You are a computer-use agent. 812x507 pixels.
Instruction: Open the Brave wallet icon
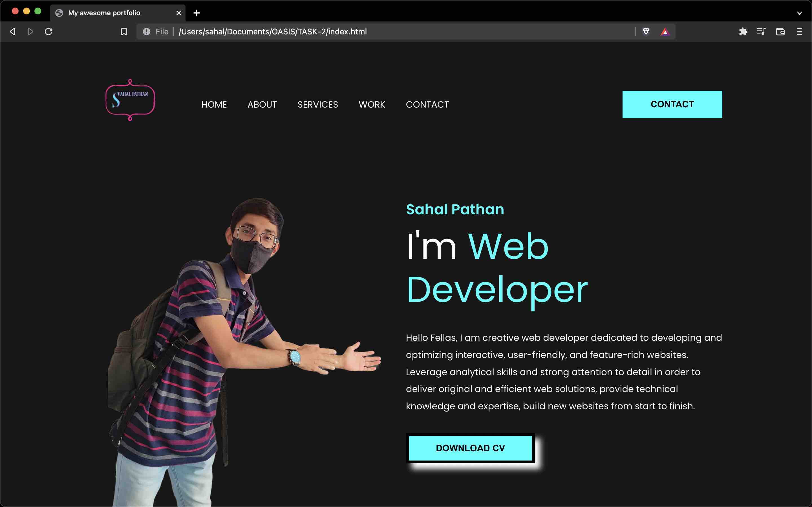780,32
